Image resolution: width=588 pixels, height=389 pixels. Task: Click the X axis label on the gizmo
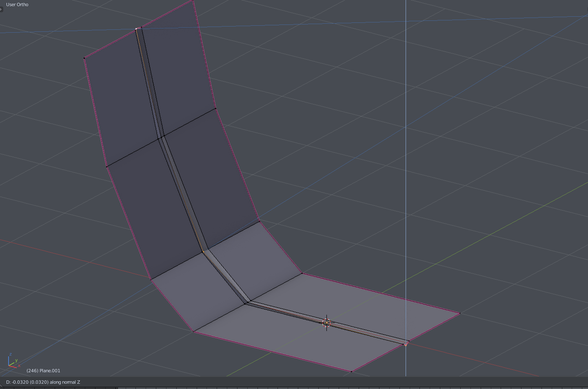pos(20,366)
